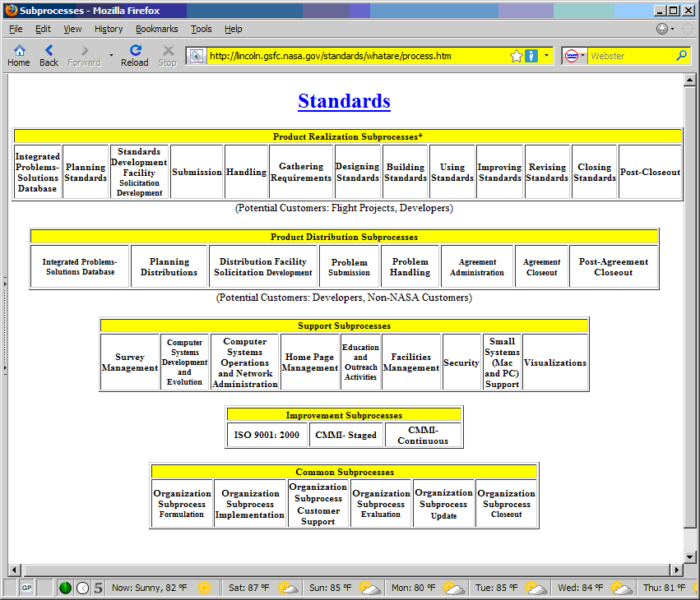Click the Survey Management cell

point(129,362)
